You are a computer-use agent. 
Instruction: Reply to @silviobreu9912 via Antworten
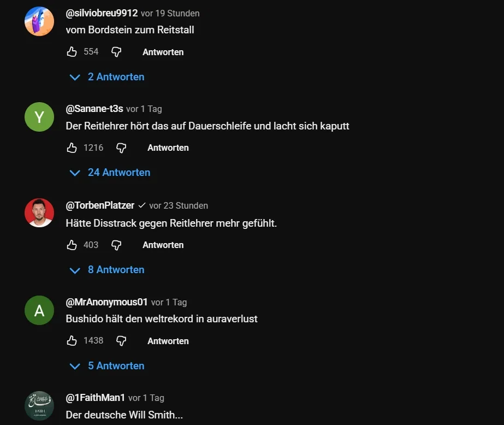(x=163, y=52)
